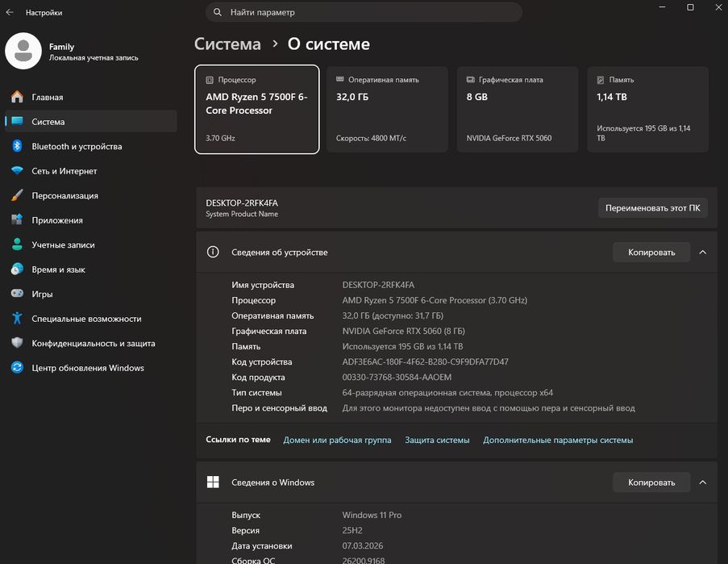The height and width of the screenshot is (564, 728).
Task: Open Сеть и Интернет settings
Action: pyautogui.click(x=90, y=170)
